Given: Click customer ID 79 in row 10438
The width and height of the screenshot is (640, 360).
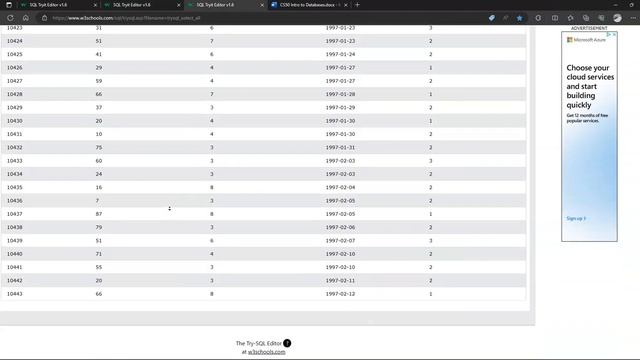Looking at the screenshot, I should point(99,227).
